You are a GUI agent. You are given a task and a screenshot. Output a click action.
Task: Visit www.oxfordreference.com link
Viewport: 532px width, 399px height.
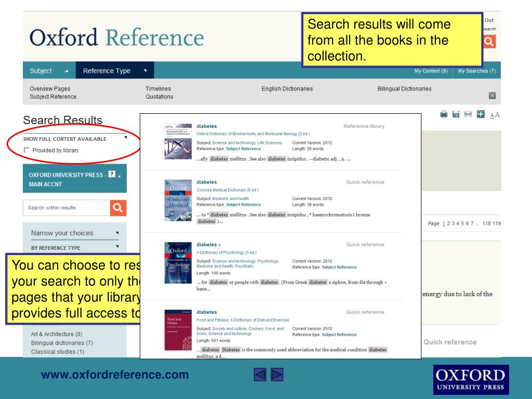click(x=115, y=375)
